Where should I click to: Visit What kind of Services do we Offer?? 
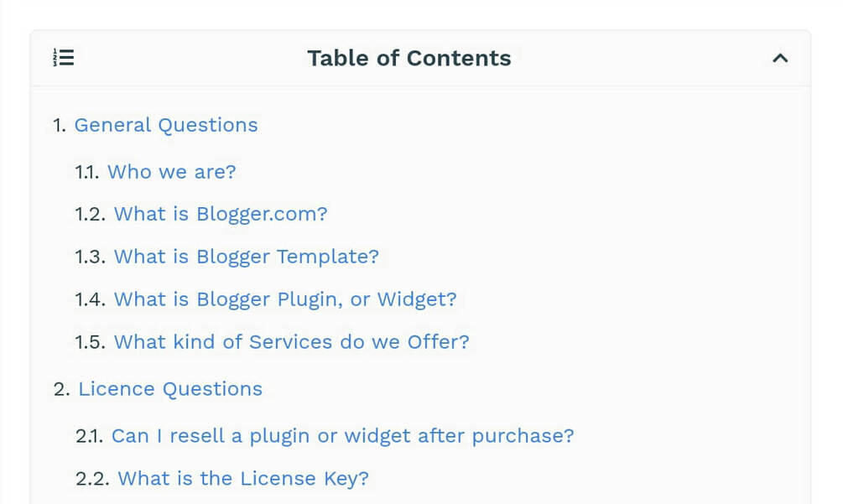291,342
